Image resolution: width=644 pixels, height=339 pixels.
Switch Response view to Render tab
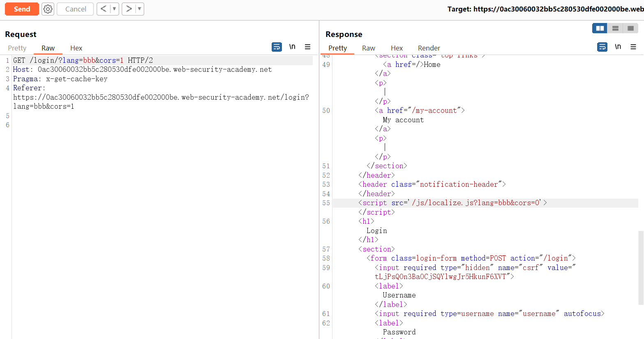coord(429,48)
